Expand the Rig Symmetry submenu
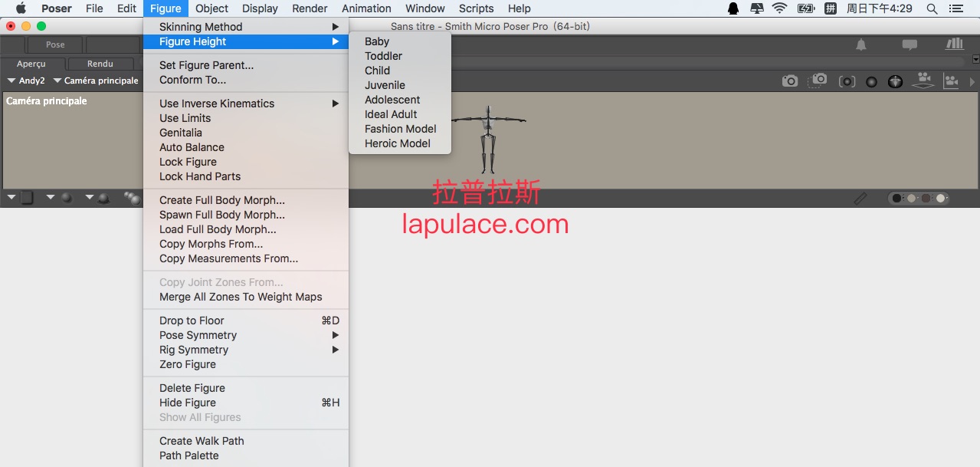The height and width of the screenshot is (467, 980). point(246,350)
